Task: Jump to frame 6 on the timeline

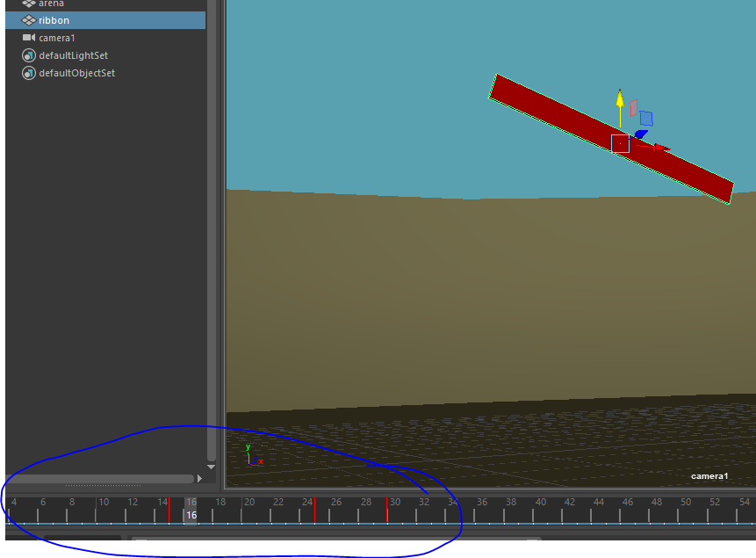Action: click(x=42, y=502)
